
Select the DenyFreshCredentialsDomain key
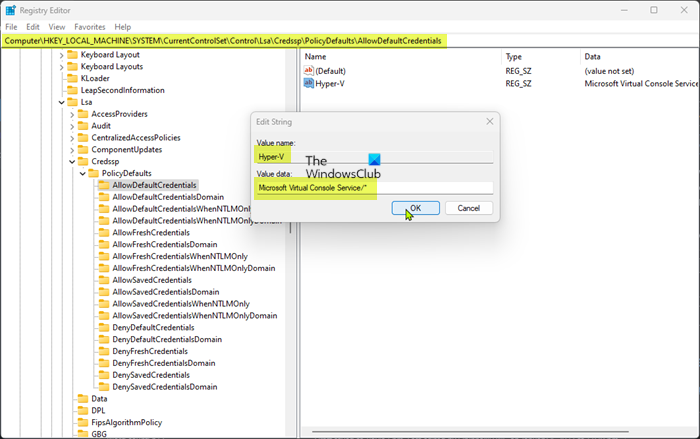point(164,363)
